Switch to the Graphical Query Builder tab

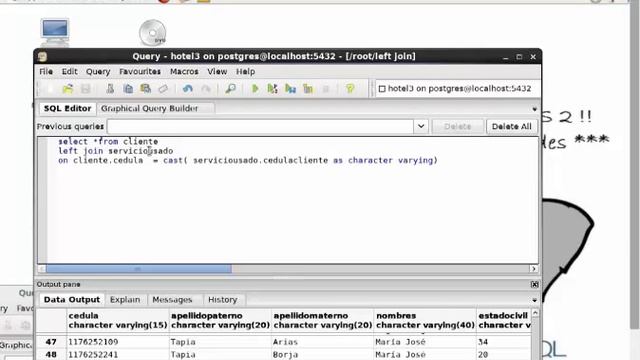point(149,109)
